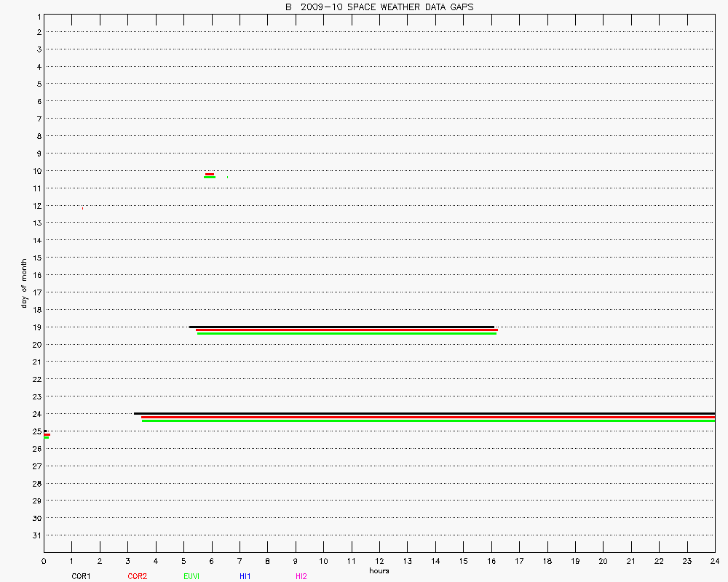Select the long black gap bar on day 24
The width and height of the screenshot is (728, 582).
pyautogui.click(x=424, y=413)
